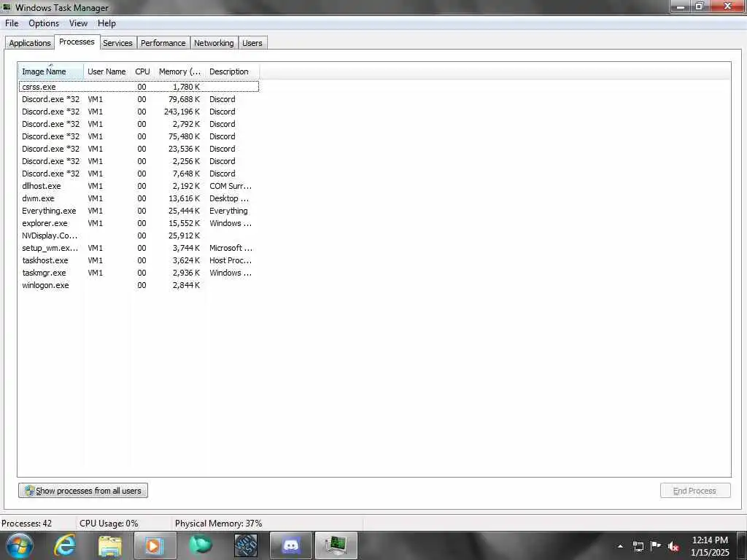747x560 pixels.
Task: Open the Win ISO taskbar application icon
Action: pyautogui.click(x=246, y=545)
